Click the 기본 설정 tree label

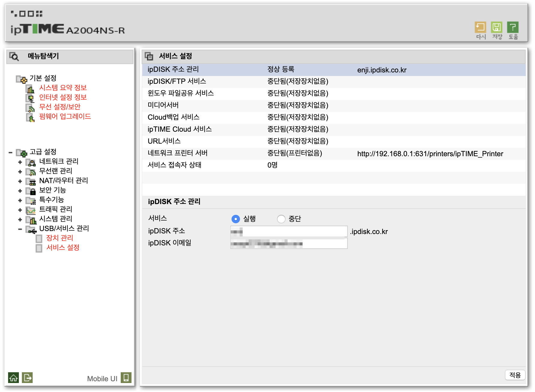(x=43, y=78)
